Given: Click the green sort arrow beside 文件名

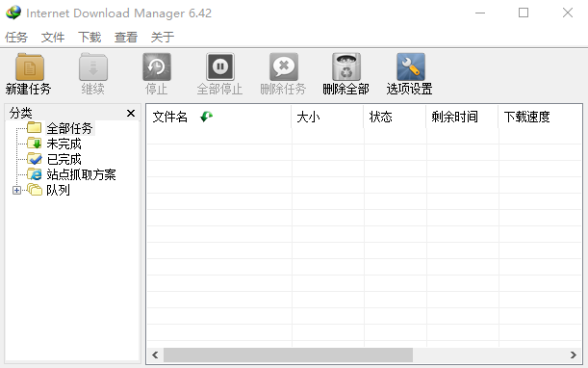Looking at the screenshot, I should coord(206,117).
